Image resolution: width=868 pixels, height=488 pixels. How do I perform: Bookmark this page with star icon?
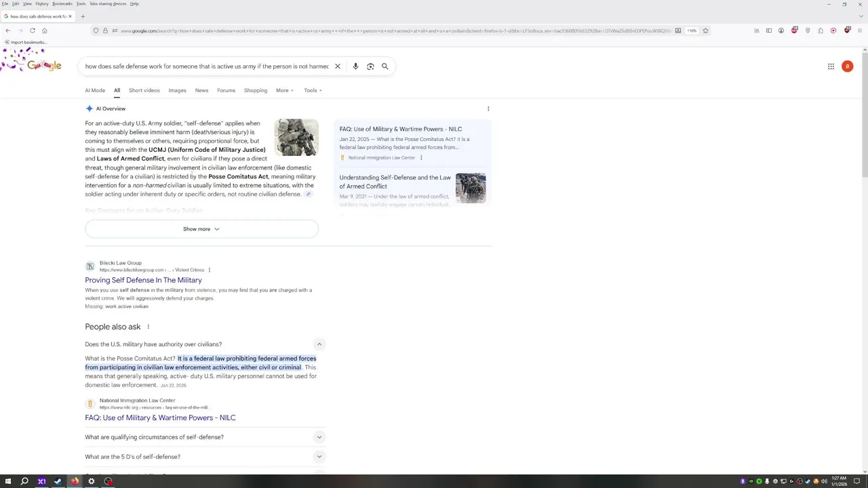coord(705,30)
